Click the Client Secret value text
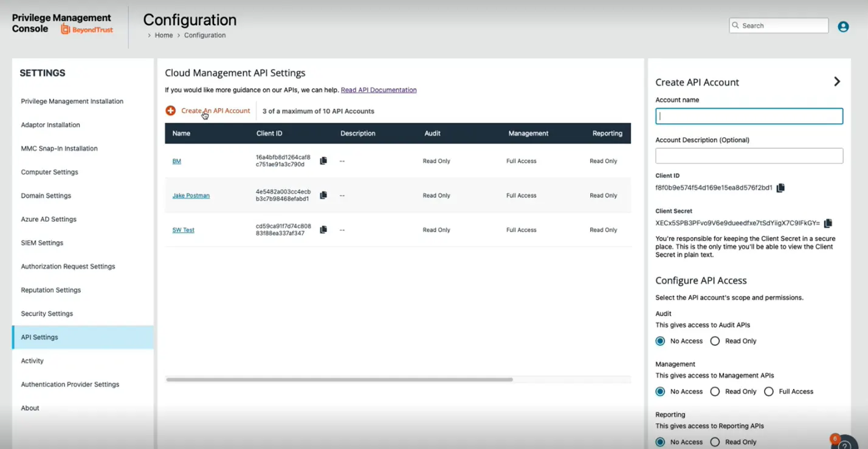The image size is (868, 449). click(x=737, y=223)
